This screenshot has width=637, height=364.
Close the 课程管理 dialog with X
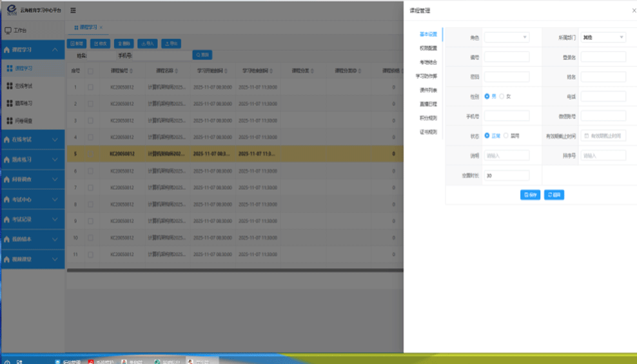(x=634, y=10)
